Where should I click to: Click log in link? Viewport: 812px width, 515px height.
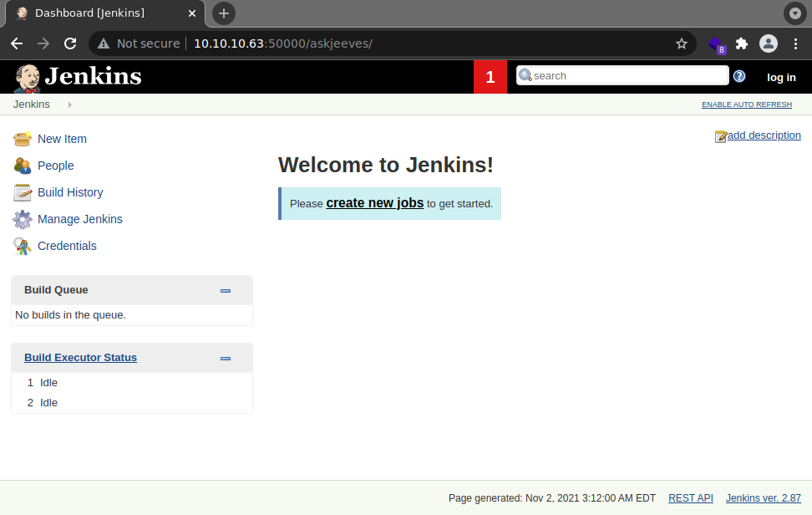[781, 77]
